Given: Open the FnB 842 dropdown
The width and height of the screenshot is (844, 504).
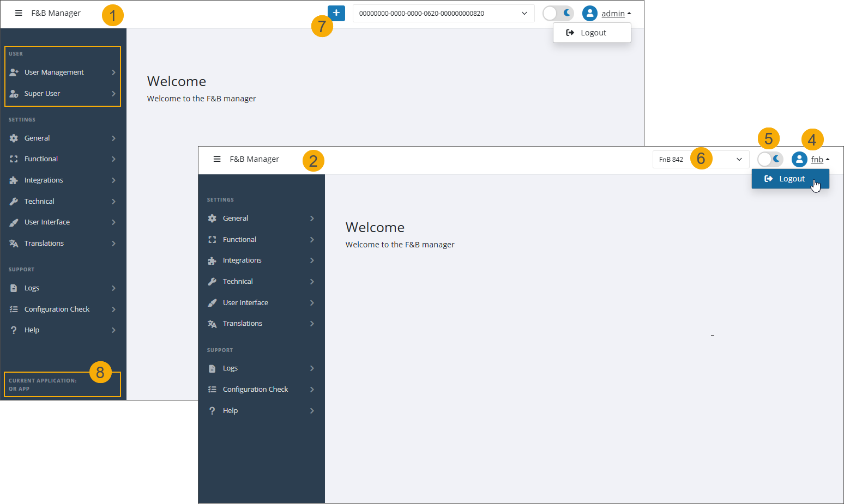Looking at the screenshot, I should coord(701,159).
